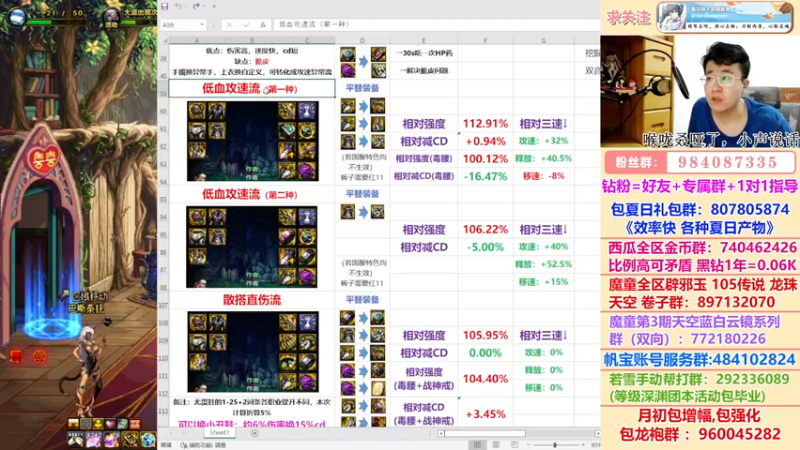Image resolution: width=800 pixels, height=450 pixels.
Task: Click the 平替装备 cell under first build
Action: click(362, 88)
